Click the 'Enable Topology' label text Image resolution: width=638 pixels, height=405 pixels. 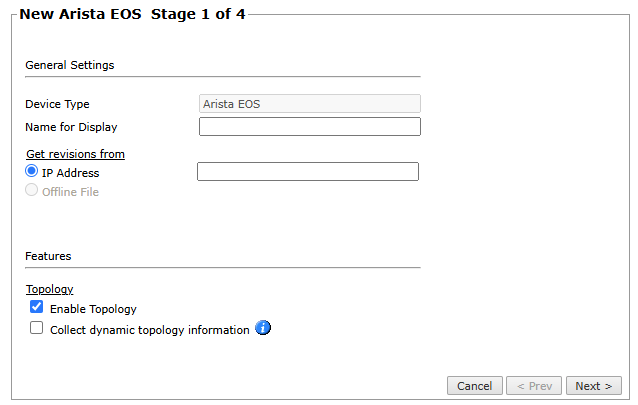(93, 309)
